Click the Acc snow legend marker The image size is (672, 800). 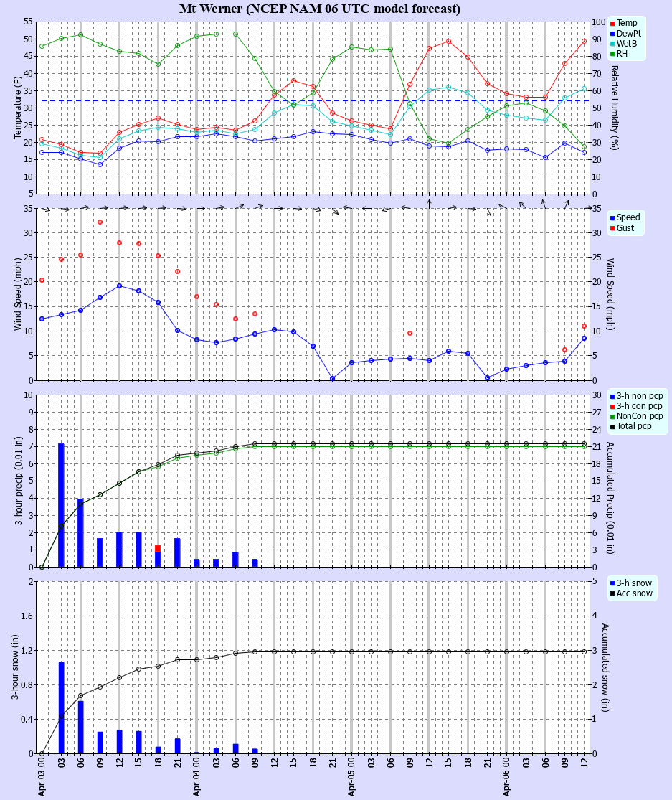click(x=614, y=595)
